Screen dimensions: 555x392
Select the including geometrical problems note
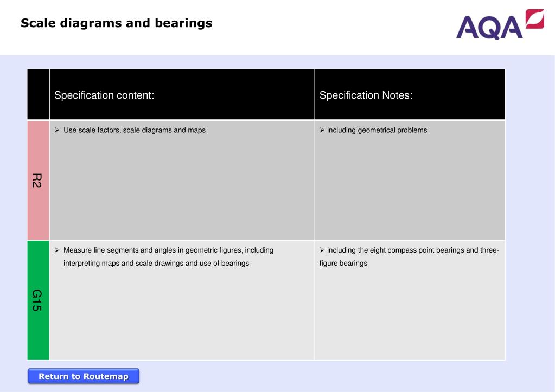[377, 130]
